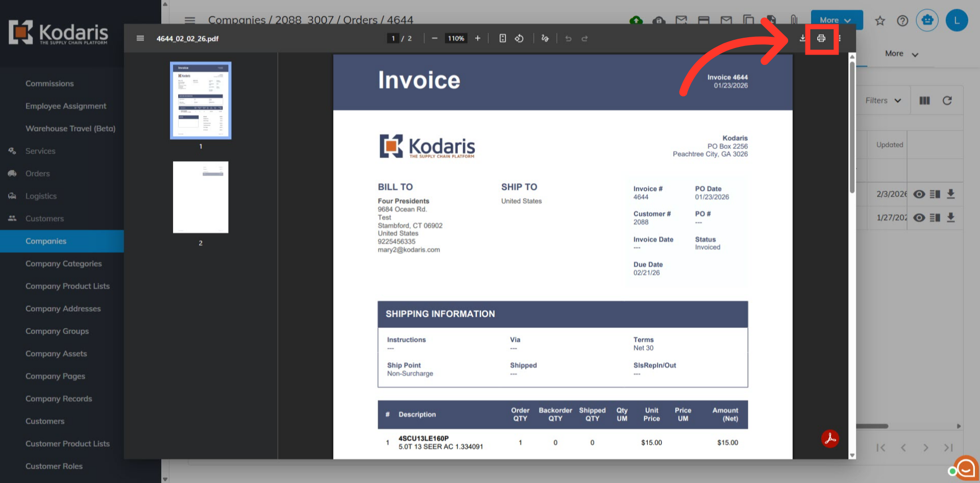Viewport: 980px width, 483px height.
Task: Collapse Customers section header in sidebar
Action: pyautogui.click(x=44, y=218)
